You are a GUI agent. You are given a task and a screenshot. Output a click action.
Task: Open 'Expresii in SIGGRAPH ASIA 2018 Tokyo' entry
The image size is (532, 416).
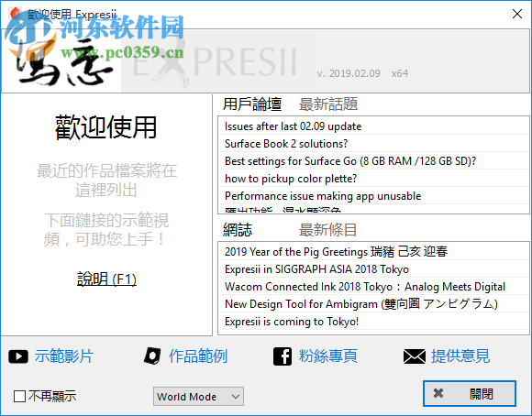(x=373, y=269)
